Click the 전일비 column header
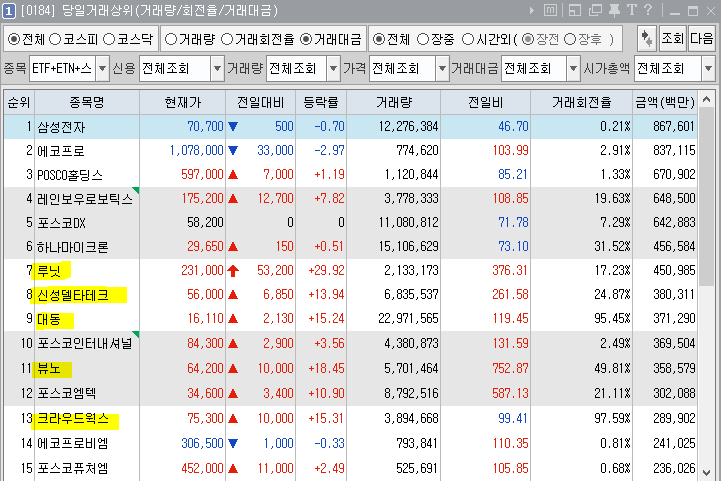Image resolution: width=721 pixels, height=481 pixels. tap(486, 102)
